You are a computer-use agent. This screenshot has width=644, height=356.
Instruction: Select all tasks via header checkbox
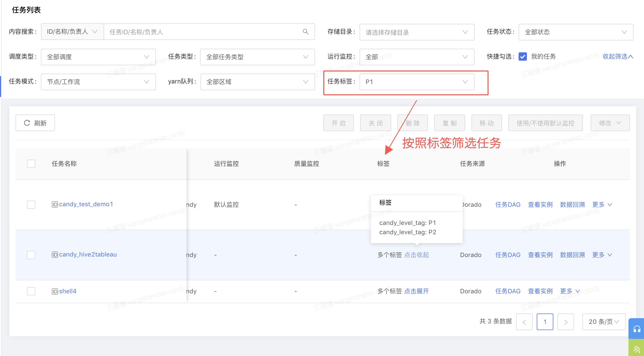click(x=31, y=163)
